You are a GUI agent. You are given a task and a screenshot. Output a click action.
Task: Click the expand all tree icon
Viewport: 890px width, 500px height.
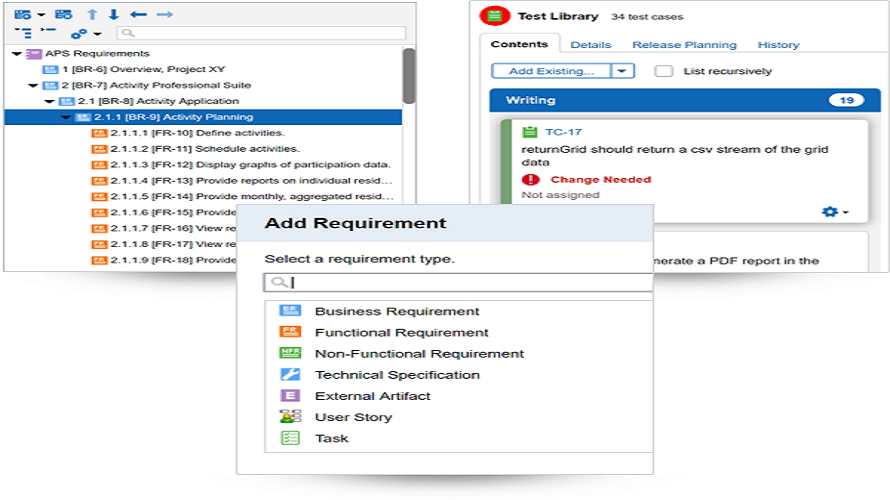[x=23, y=33]
